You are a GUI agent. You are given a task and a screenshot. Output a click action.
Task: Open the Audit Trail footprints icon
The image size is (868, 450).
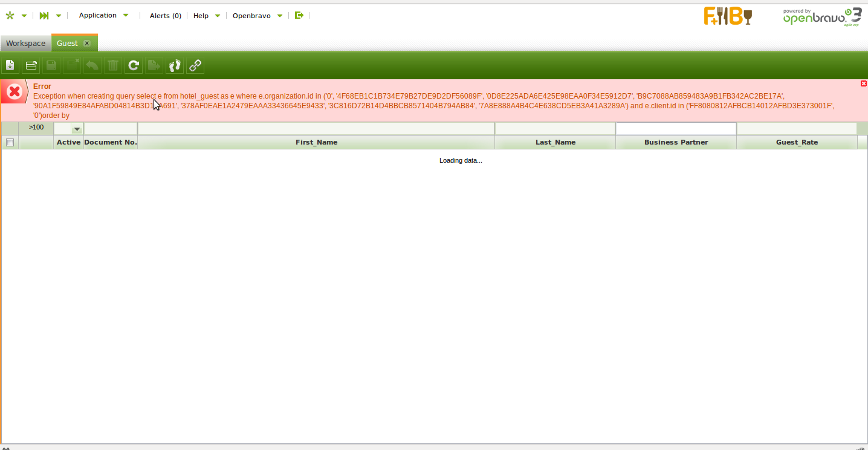175,65
